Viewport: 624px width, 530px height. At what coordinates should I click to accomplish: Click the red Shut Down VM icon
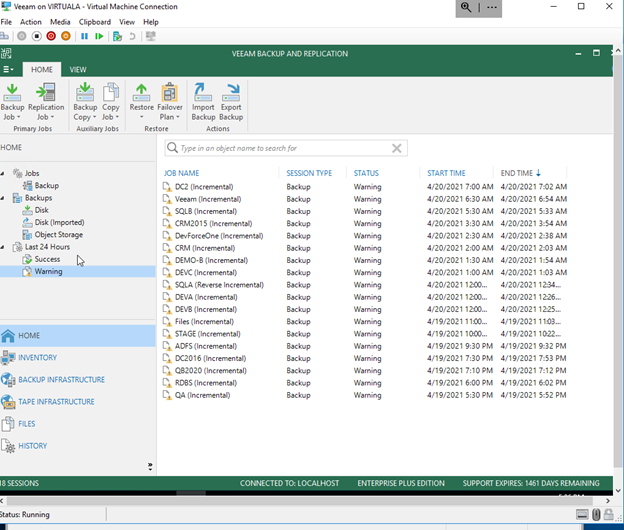[51, 36]
